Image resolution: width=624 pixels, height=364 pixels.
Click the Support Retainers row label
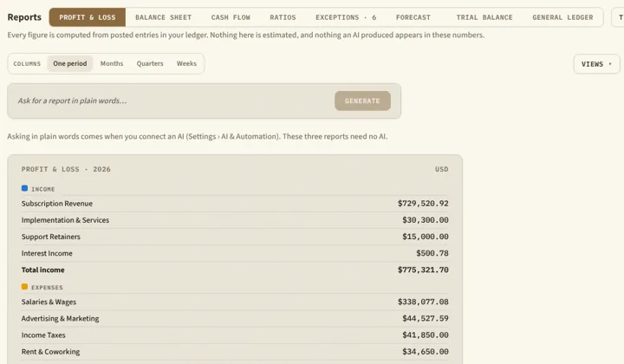pos(51,237)
